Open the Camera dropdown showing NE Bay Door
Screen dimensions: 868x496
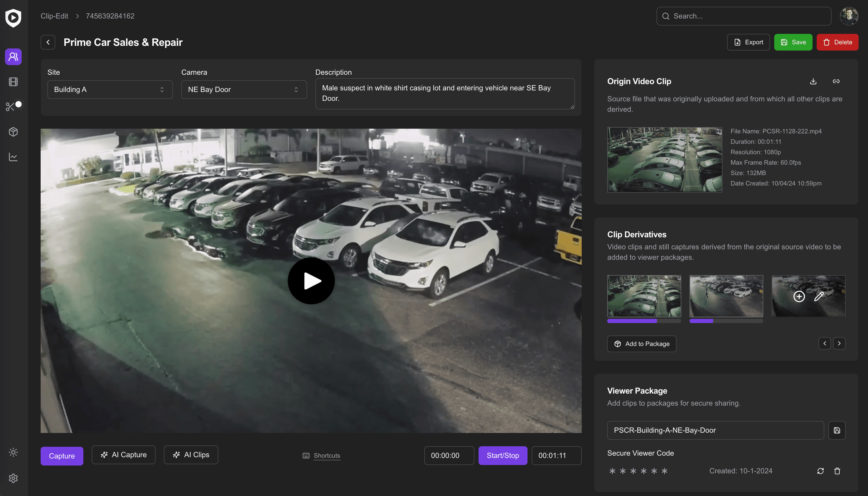tap(244, 89)
